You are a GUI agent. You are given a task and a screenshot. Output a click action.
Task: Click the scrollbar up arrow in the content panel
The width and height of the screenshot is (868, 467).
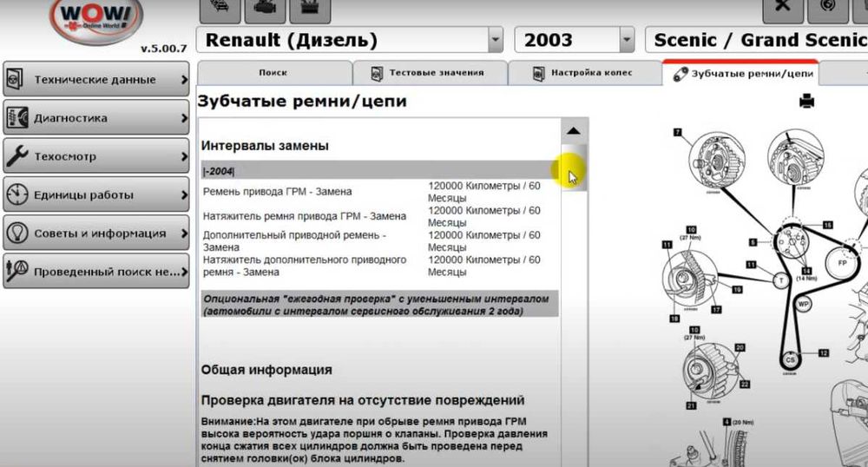click(x=574, y=131)
